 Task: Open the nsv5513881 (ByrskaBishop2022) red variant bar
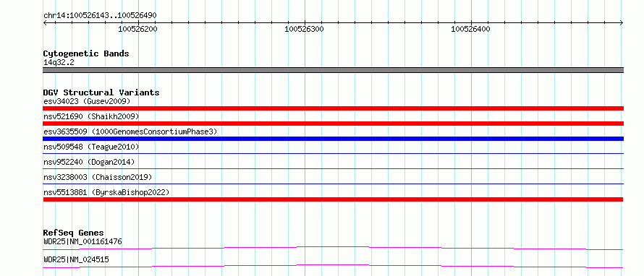tap(333, 199)
